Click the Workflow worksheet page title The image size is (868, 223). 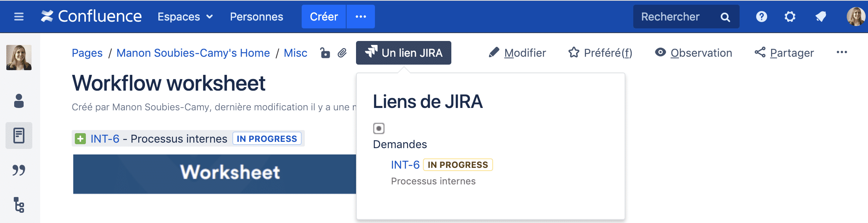pyautogui.click(x=169, y=83)
